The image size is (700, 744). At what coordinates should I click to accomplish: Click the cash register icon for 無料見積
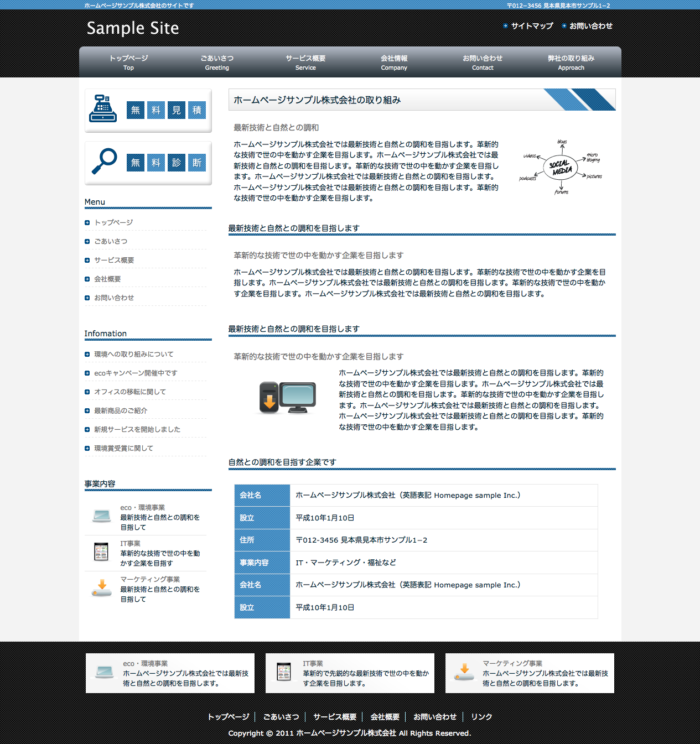(x=103, y=109)
